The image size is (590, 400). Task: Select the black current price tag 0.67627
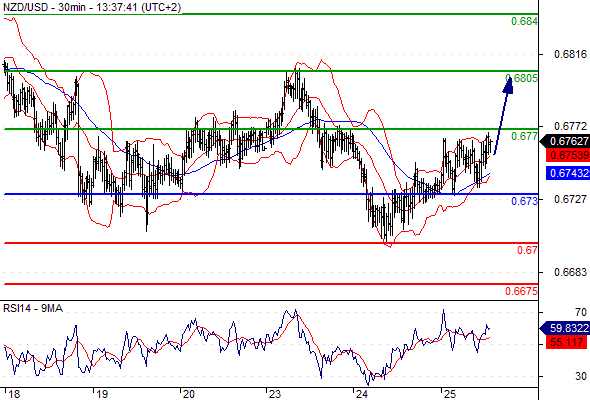click(x=565, y=141)
